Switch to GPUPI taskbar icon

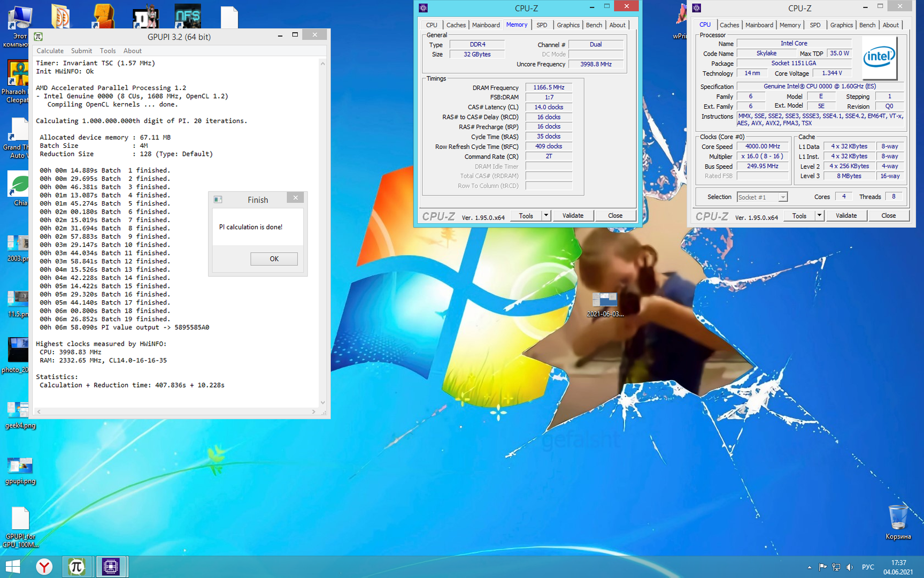coord(76,567)
